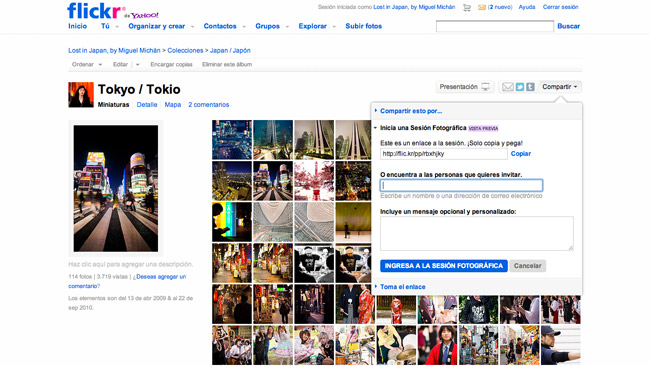
Task: Select the Miniaturas view tab
Action: coord(113,105)
